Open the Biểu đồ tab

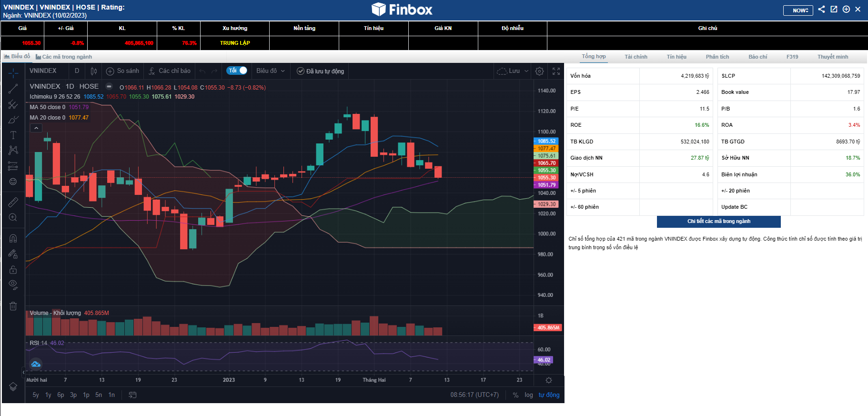(17, 56)
